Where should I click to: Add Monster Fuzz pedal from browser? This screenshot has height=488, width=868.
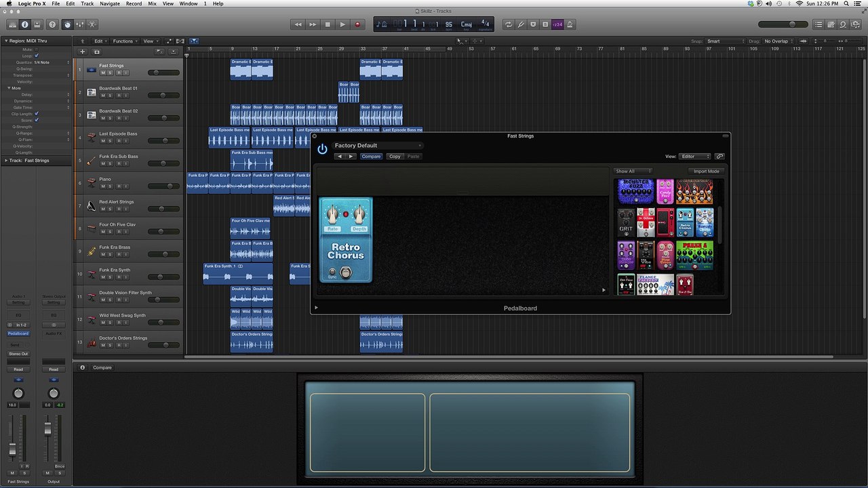click(x=635, y=191)
